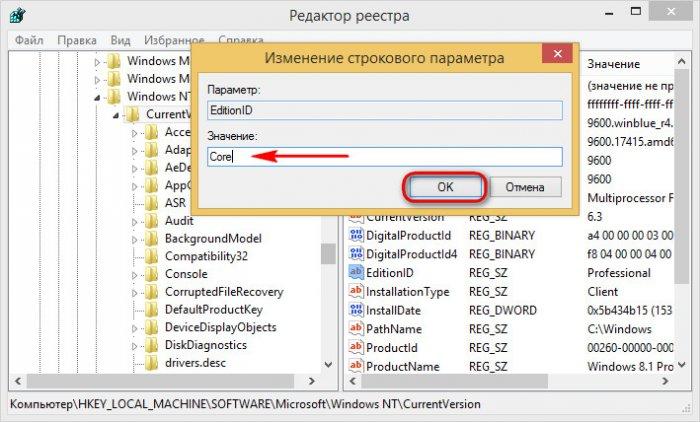Collapse the Windows NT tree node

[97, 97]
